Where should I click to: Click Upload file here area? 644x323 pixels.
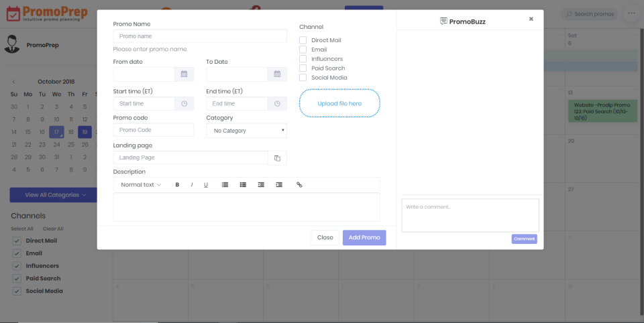coord(339,103)
